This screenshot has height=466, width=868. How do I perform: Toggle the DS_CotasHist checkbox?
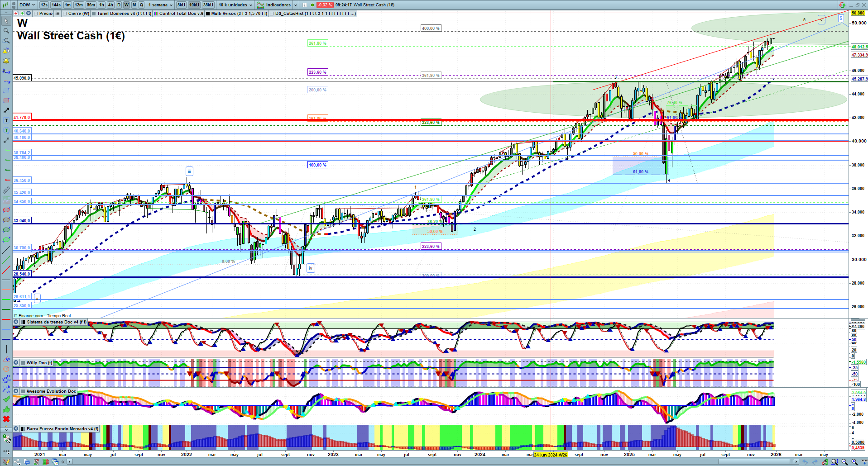(x=272, y=14)
